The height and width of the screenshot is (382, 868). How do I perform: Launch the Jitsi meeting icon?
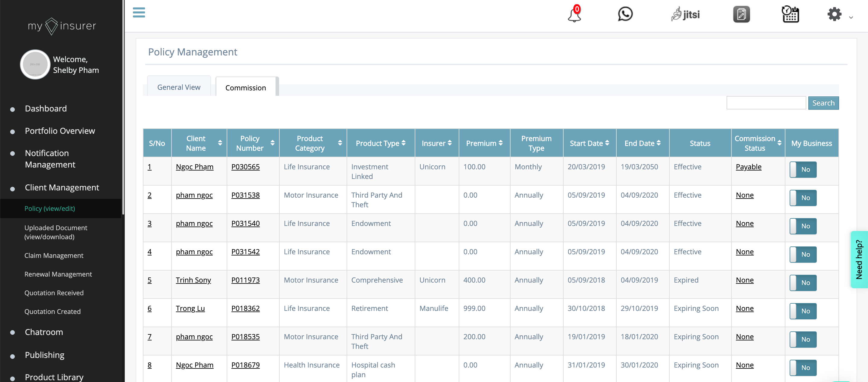tap(685, 14)
